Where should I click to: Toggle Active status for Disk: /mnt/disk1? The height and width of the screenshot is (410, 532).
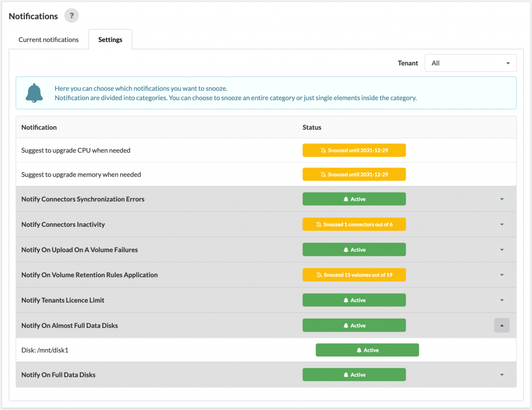(367, 350)
